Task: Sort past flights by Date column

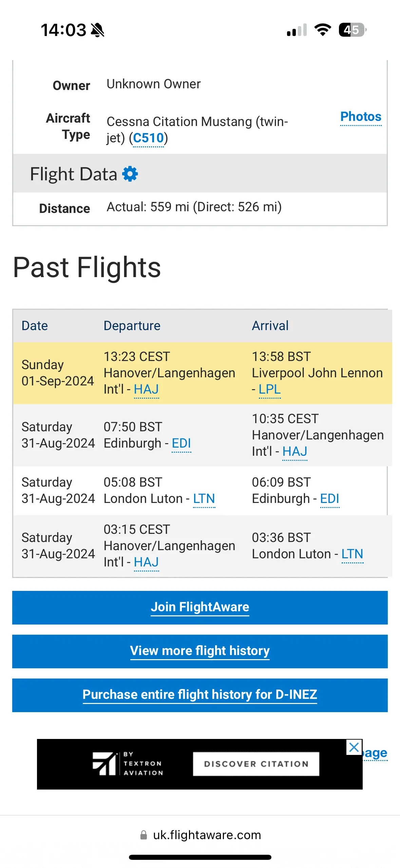Action: point(35,326)
